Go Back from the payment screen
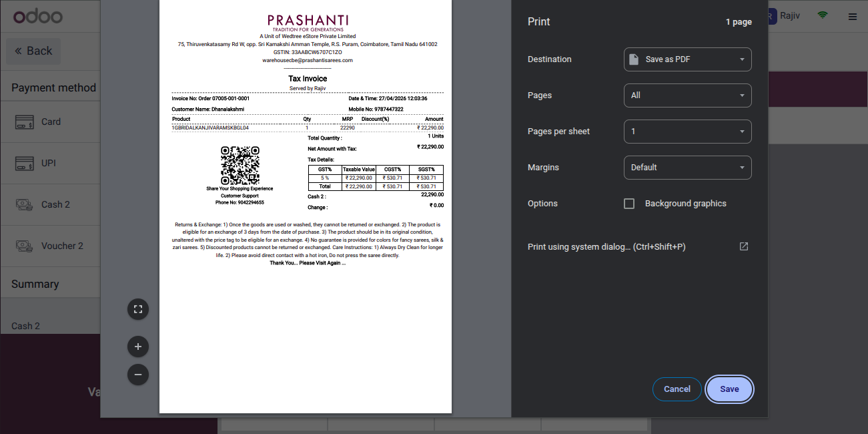Image resolution: width=868 pixels, height=434 pixels. pos(33,51)
